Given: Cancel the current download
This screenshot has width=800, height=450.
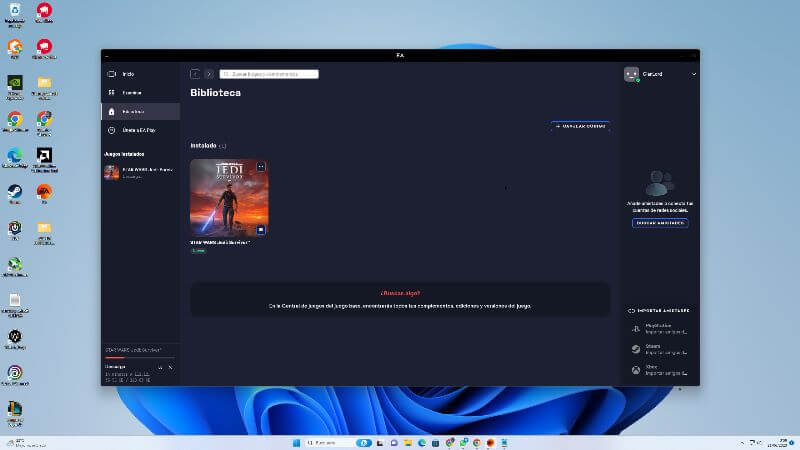Looking at the screenshot, I should 170,367.
